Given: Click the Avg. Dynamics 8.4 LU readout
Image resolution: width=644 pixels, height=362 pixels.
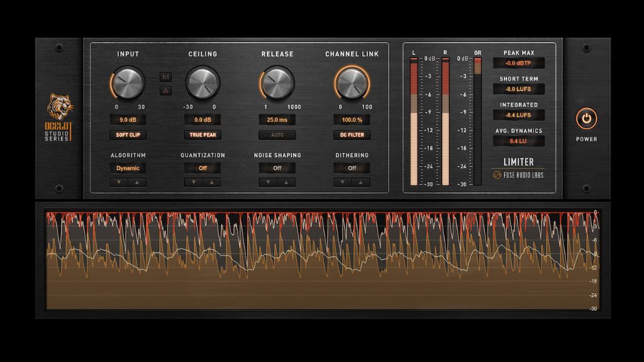Looking at the screenshot, I should click(x=519, y=141).
